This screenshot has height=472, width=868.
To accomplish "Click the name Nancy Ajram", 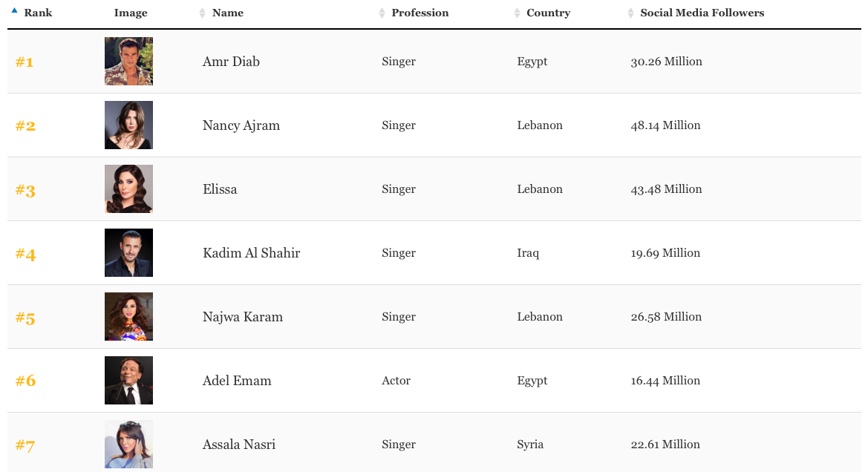I will [241, 125].
